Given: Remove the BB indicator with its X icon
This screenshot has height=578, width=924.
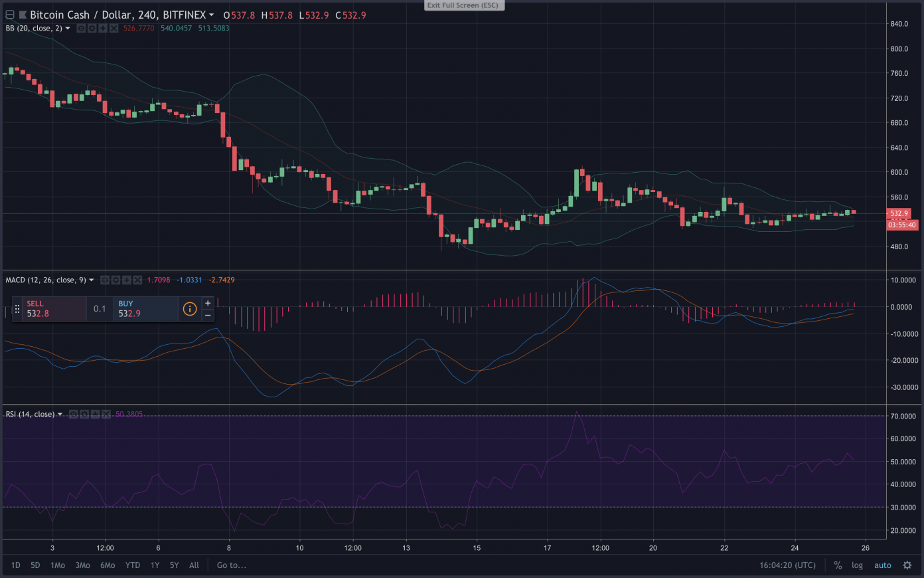Looking at the screenshot, I should point(114,29).
